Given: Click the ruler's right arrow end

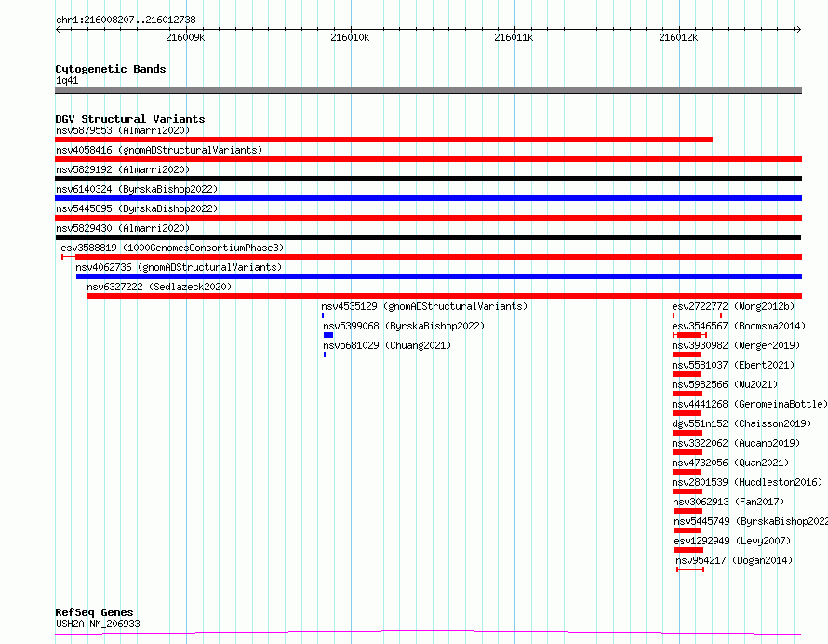Looking at the screenshot, I should coord(799,30).
